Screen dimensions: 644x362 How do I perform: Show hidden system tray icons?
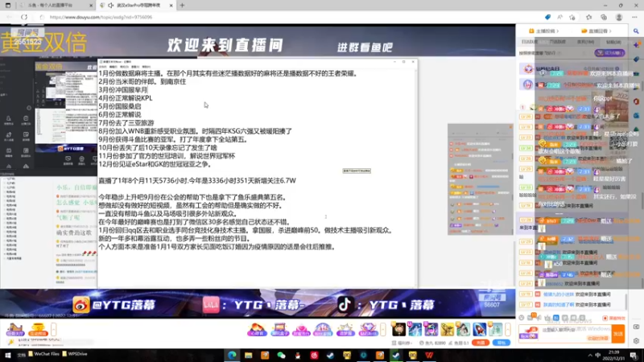click(x=590, y=356)
